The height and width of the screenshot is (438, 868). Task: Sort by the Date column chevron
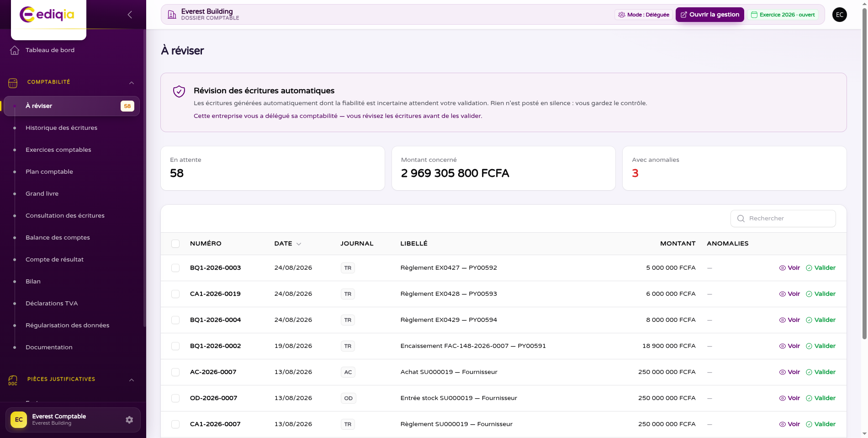coord(299,244)
